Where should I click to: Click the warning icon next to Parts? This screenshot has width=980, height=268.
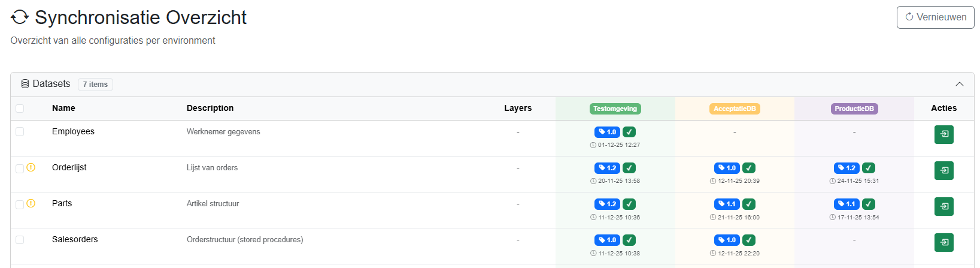pyautogui.click(x=31, y=204)
